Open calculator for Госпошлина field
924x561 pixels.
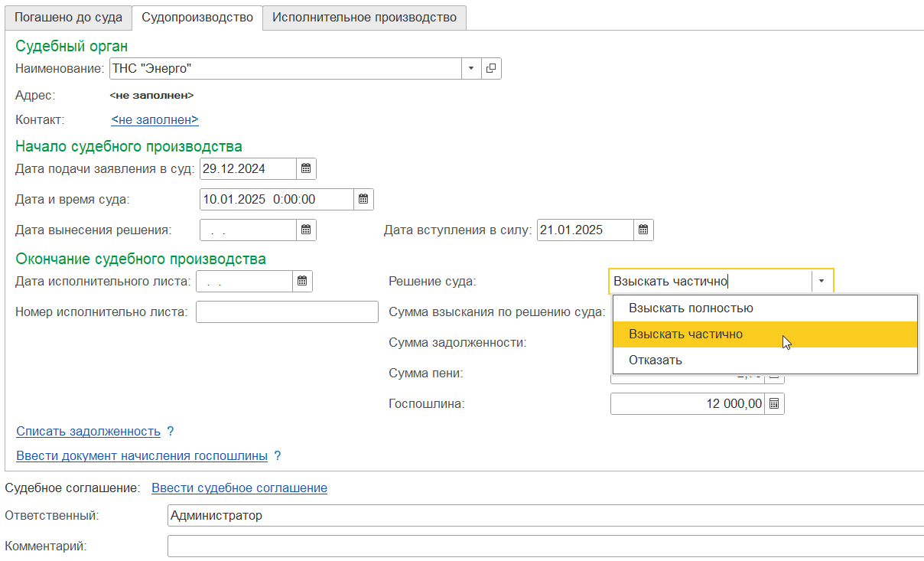point(774,404)
